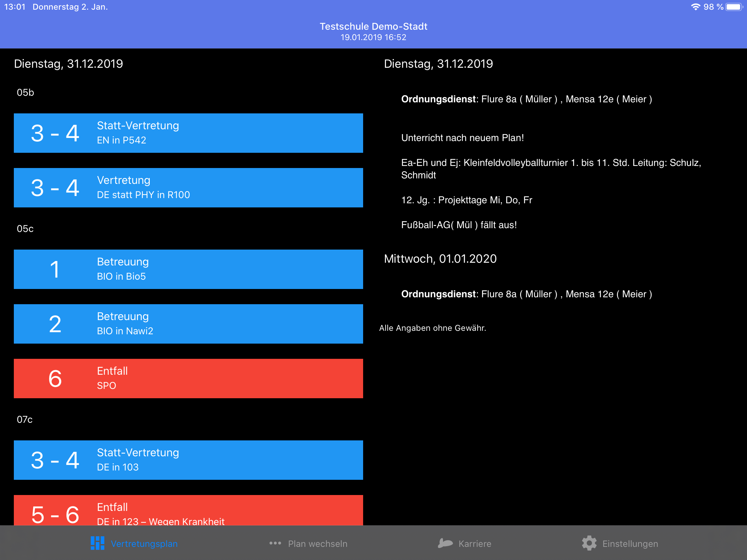Tap Entfall DE in 123 Krankheit entry

point(188,511)
